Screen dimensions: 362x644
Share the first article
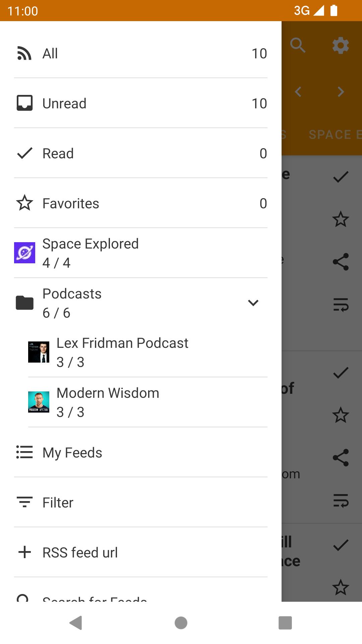click(x=341, y=262)
